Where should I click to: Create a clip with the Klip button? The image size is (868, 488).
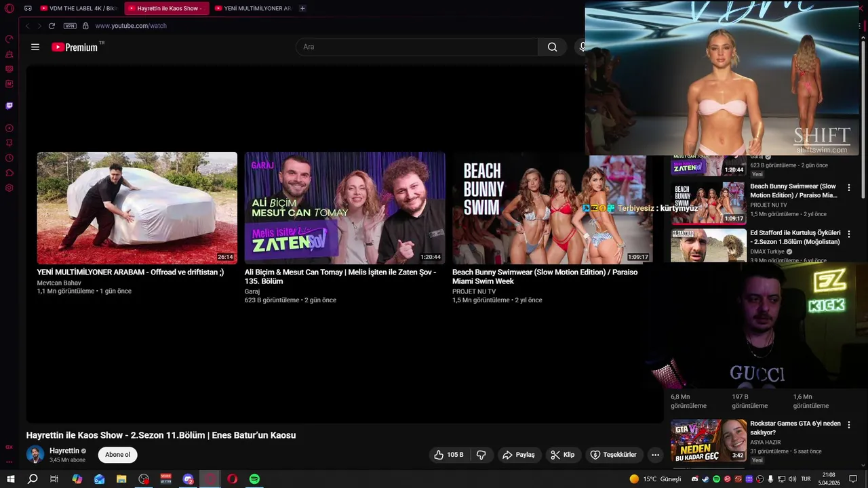point(563,455)
